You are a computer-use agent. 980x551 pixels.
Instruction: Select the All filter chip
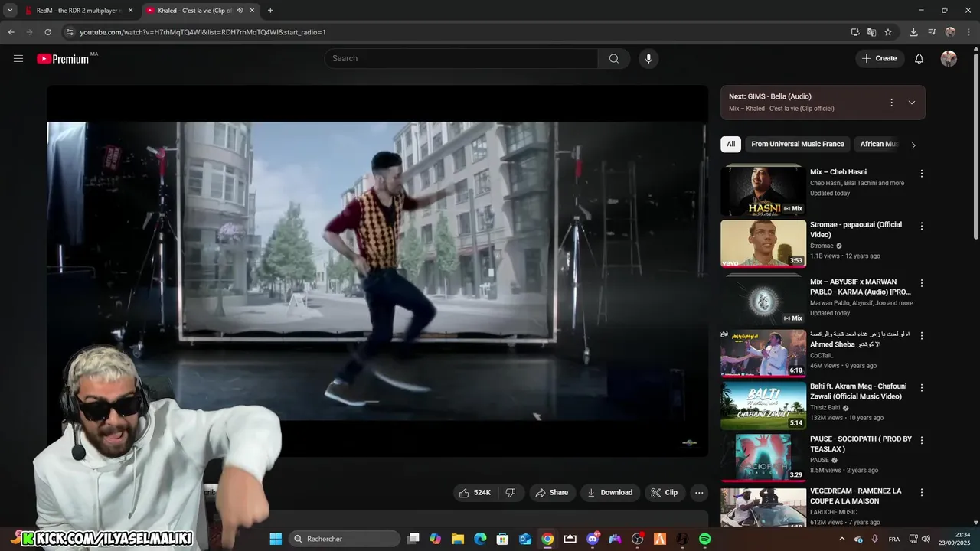[x=730, y=144]
